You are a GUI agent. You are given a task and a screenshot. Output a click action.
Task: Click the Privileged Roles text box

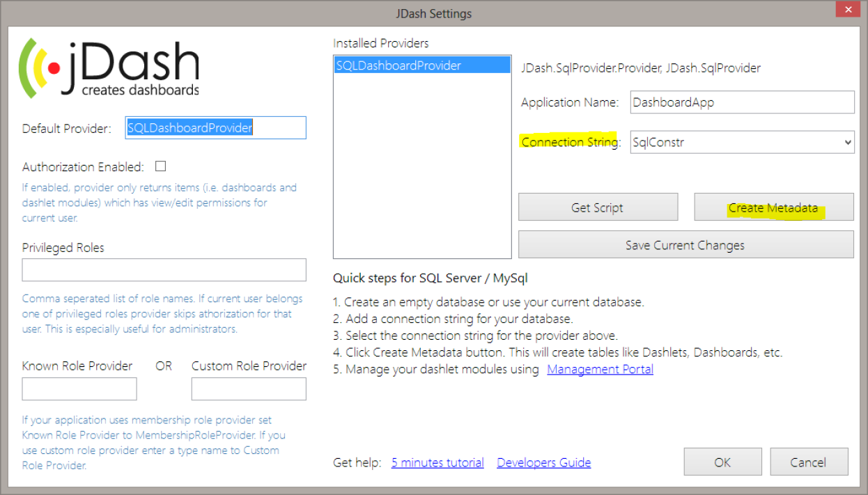pos(164,269)
